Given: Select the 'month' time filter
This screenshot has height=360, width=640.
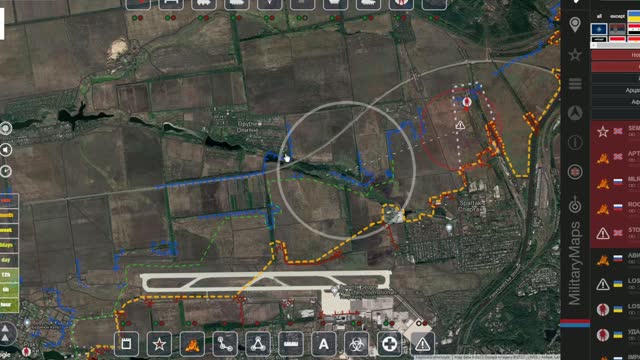Looking at the screenshot, I should point(8,215).
